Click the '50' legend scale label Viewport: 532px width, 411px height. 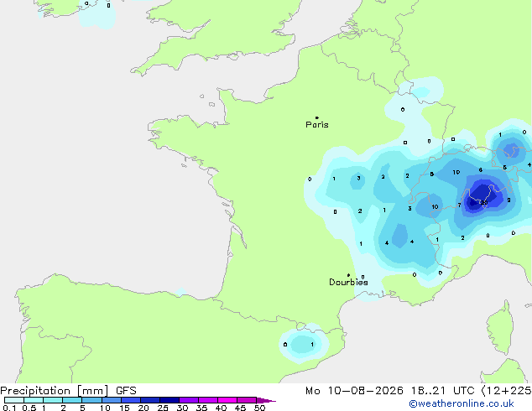coord(259,408)
